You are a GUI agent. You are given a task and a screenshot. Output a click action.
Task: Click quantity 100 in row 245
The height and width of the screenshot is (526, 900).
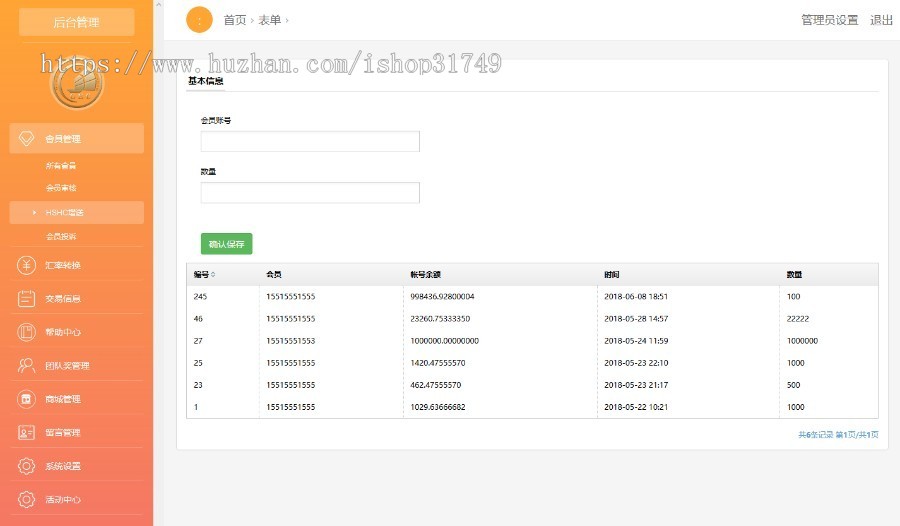tap(793, 296)
